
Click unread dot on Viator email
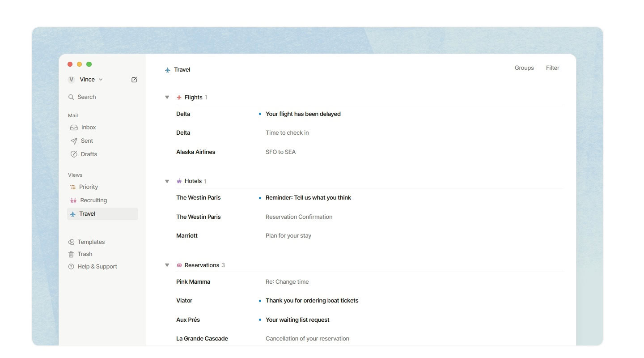point(260,301)
